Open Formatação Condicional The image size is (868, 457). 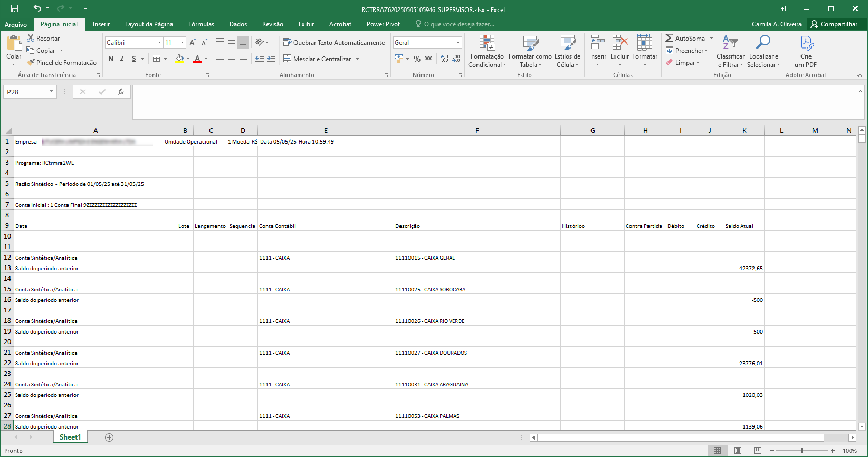click(x=487, y=51)
